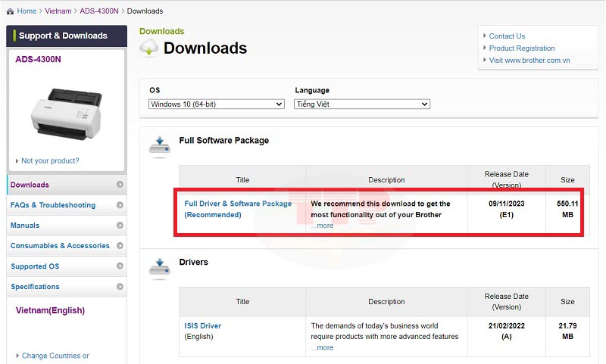Click 'Not your product?' link

pos(50,161)
